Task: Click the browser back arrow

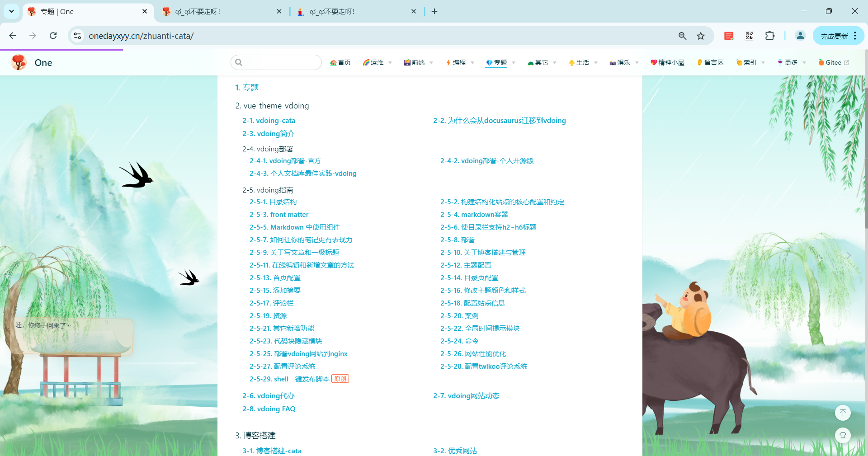Action: pos(13,36)
